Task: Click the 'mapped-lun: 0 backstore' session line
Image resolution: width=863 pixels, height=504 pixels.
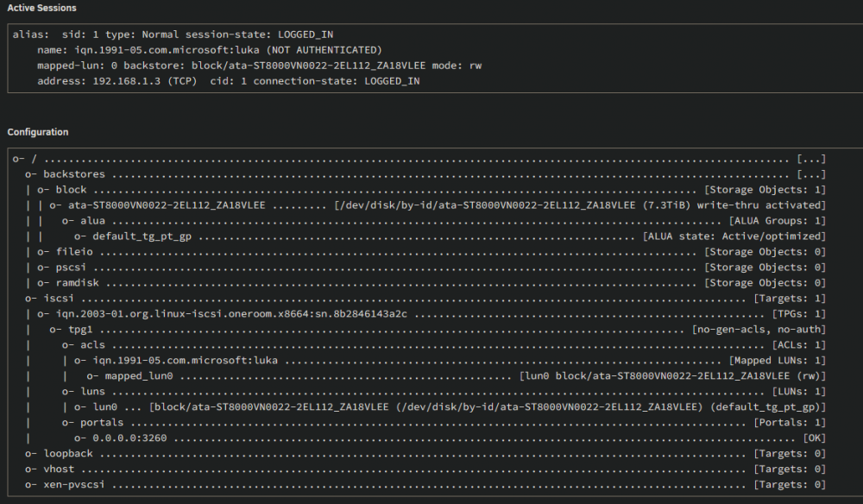Action: coord(259,66)
